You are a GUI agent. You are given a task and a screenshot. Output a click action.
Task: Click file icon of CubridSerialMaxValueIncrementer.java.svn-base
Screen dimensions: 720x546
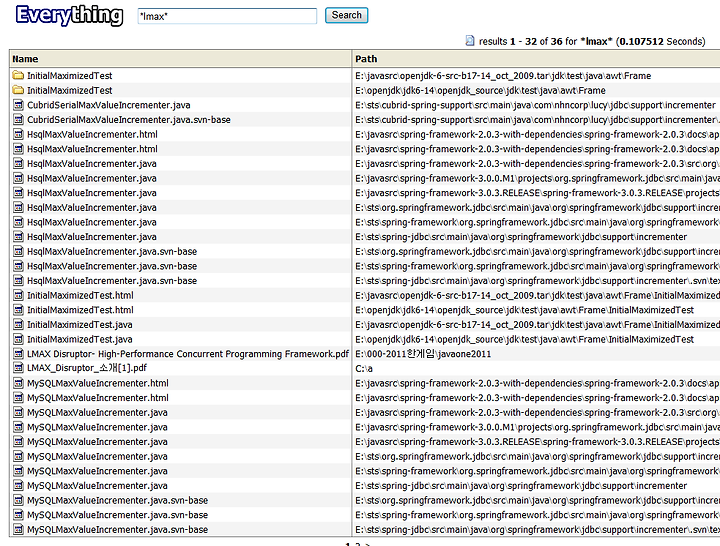click(18, 119)
